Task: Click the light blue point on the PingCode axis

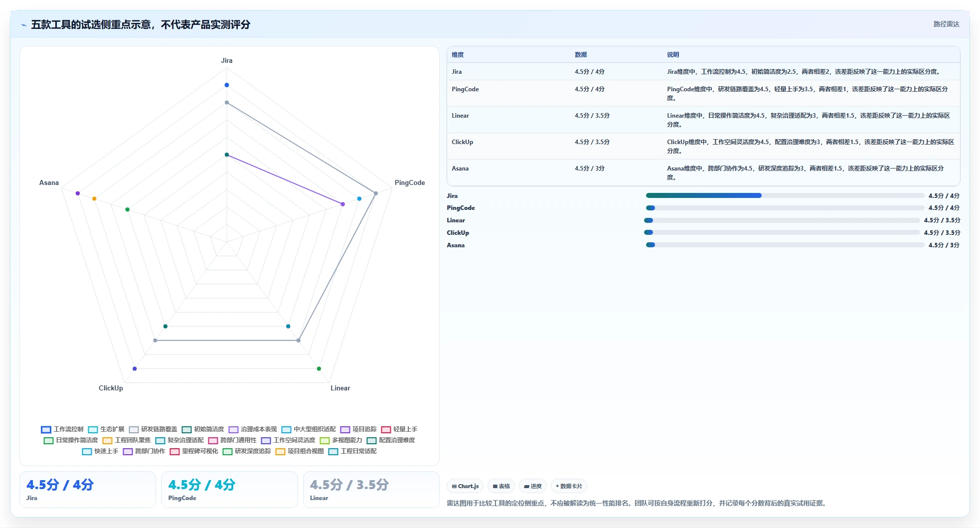Action: click(x=359, y=198)
